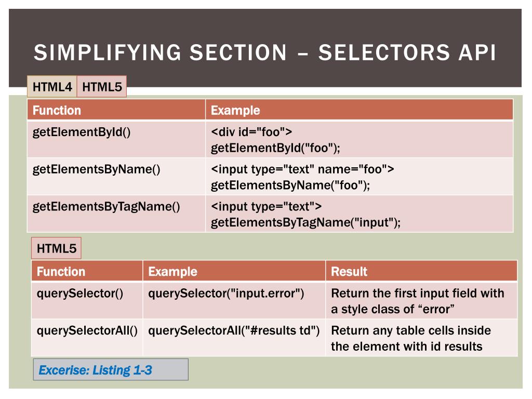Click "Return the first input field with" text
This screenshot has height=399, width=532.
pyautogui.click(x=418, y=293)
